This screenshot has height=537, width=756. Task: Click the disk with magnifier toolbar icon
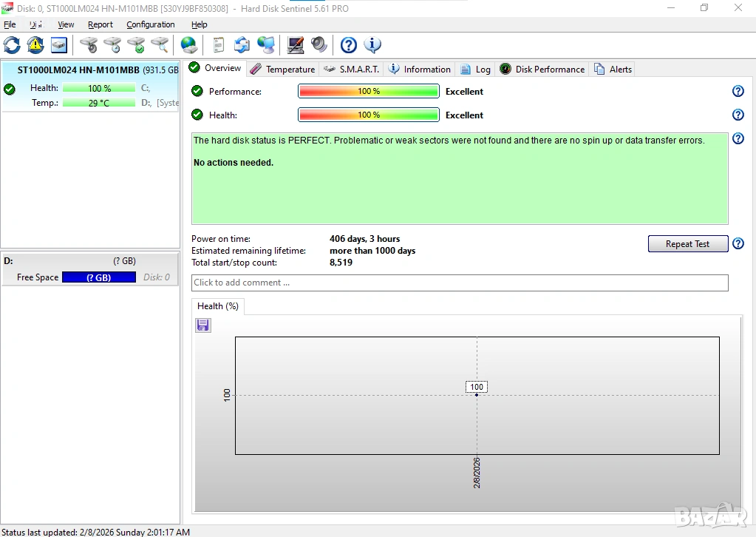click(160, 45)
